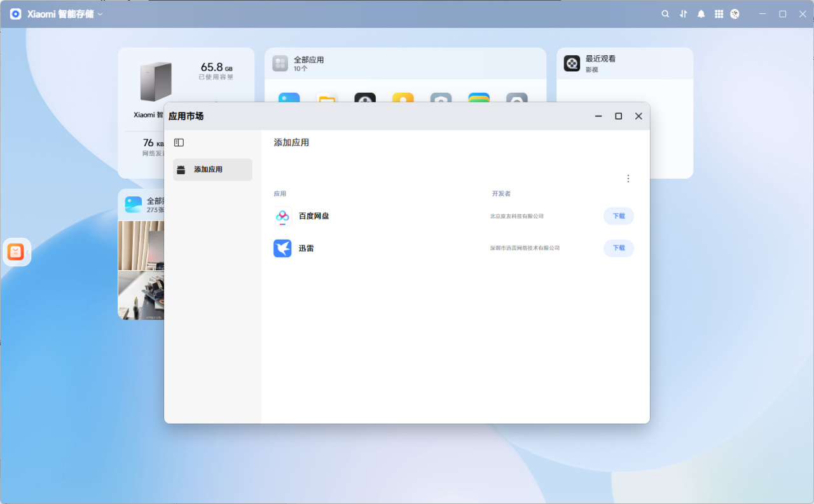814x504 pixels.
Task: Select the 添加应用 sidebar item
Action: [x=212, y=170]
